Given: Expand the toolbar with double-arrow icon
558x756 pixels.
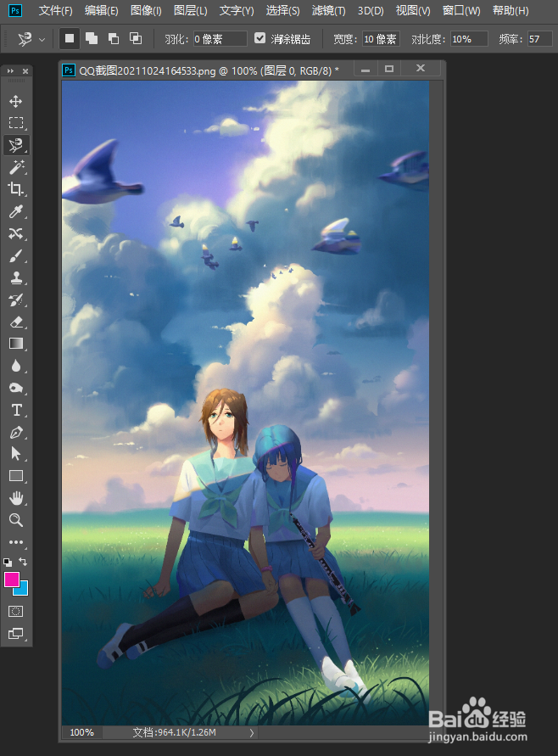Looking at the screenshot, I should (x=10, y=71).
